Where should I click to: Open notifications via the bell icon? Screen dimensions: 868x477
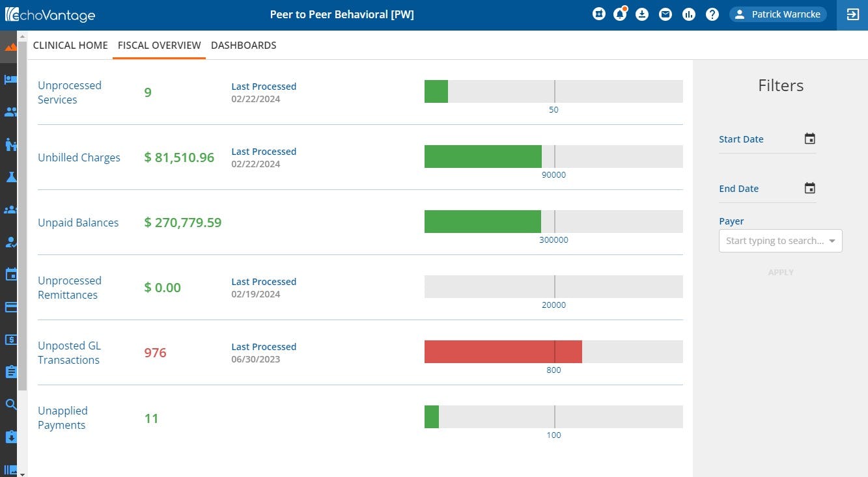pos(620,14)
